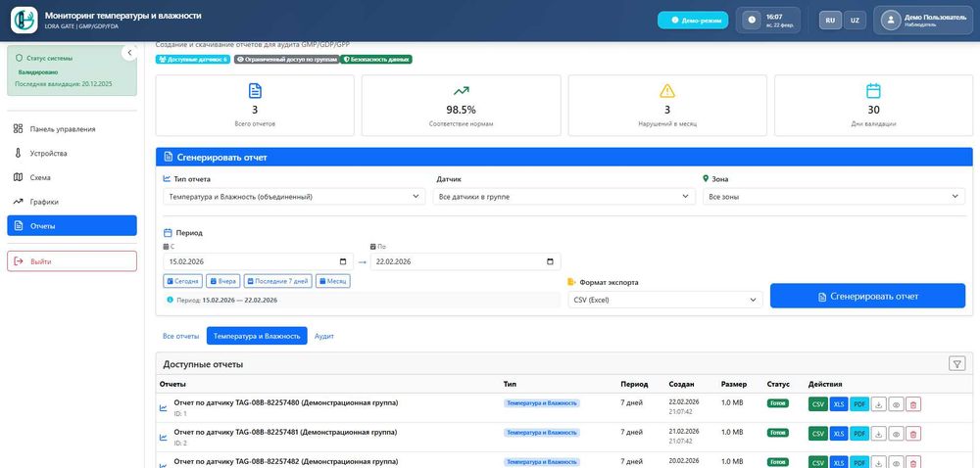Click the end date field 22.02.2026
This screenshot has width=980, height=468.
(x=465, y=261)
